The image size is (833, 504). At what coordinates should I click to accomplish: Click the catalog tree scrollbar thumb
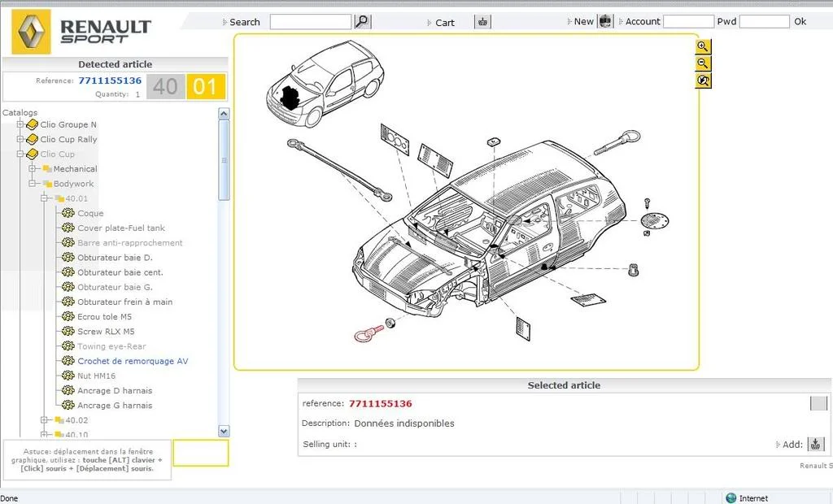coord(224,160)
